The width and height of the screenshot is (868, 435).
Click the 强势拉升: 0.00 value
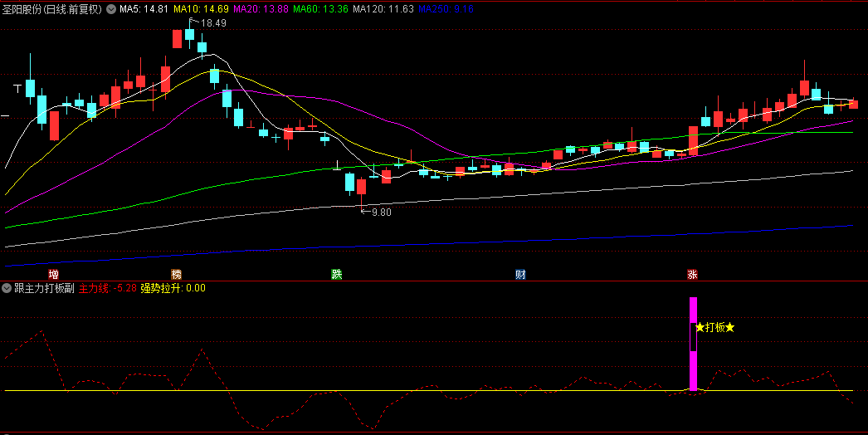coord(173,288)
